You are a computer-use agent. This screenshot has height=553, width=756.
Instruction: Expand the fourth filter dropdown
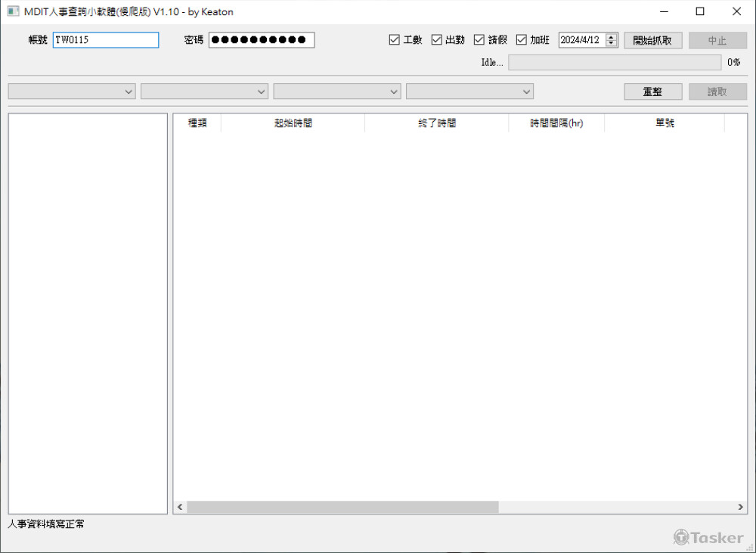[x=469, y=91]
